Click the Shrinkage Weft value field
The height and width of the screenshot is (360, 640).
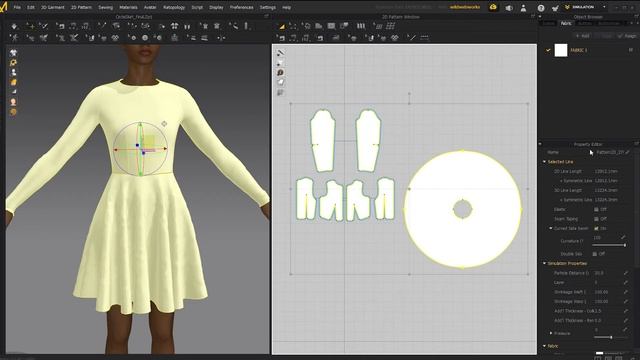tap(607, 292)
